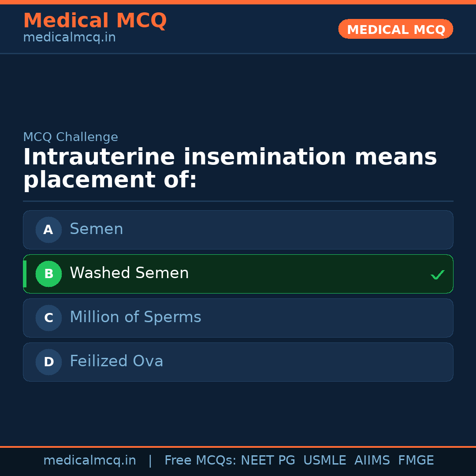Select the answer option 'Semen'
Viewport: 476px width, 476px height.
[x=97, y=229]
